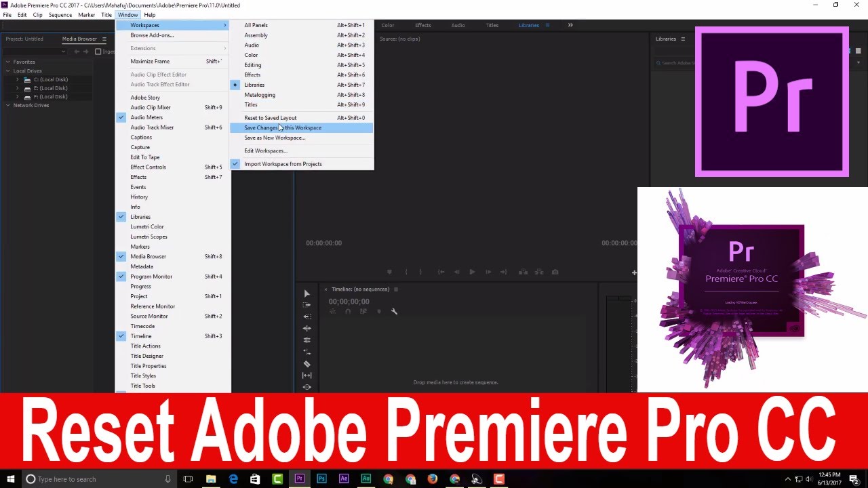Click the Windows taskbar search box

pos(98,479)
